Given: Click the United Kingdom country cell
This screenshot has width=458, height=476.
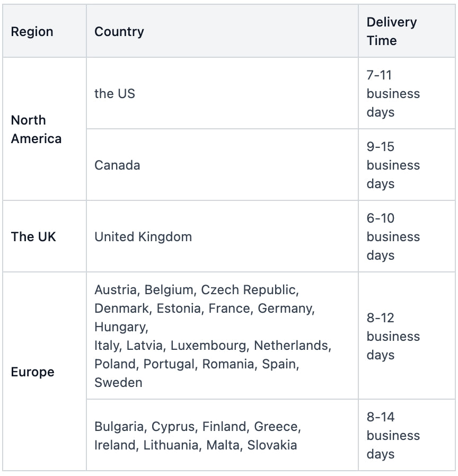Looking at the screenshot, I should pos(143,237).
